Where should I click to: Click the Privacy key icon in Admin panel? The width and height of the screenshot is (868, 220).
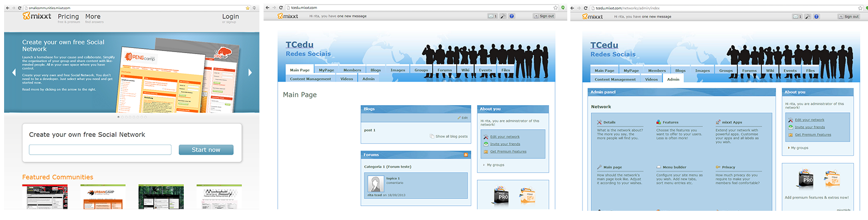tap(718, 167)
